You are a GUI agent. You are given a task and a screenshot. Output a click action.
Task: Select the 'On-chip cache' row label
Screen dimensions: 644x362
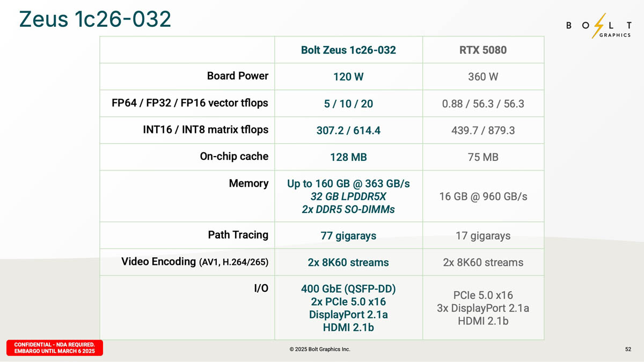[234, 157]
